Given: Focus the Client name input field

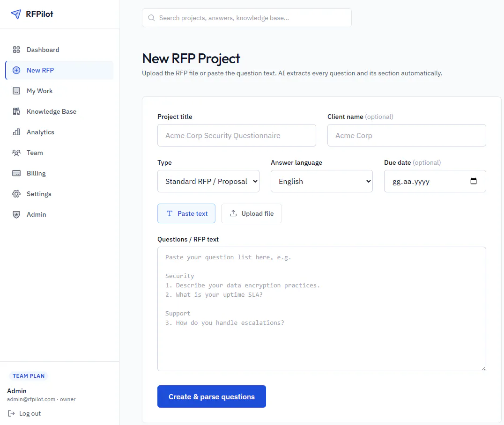Looking at the screenshot, I should pyautogui.click(x=407, y=135).
